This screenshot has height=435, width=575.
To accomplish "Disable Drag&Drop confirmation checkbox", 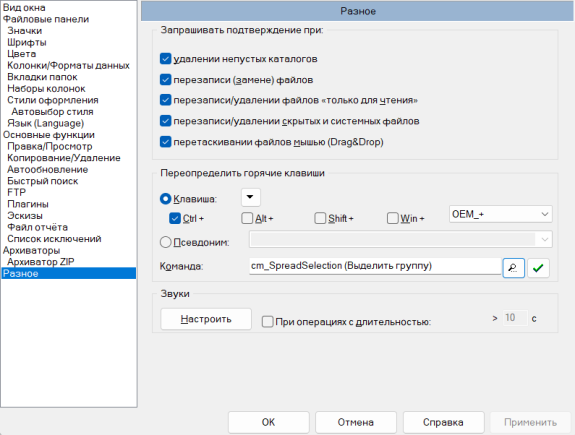I will [x=165, y=142].
